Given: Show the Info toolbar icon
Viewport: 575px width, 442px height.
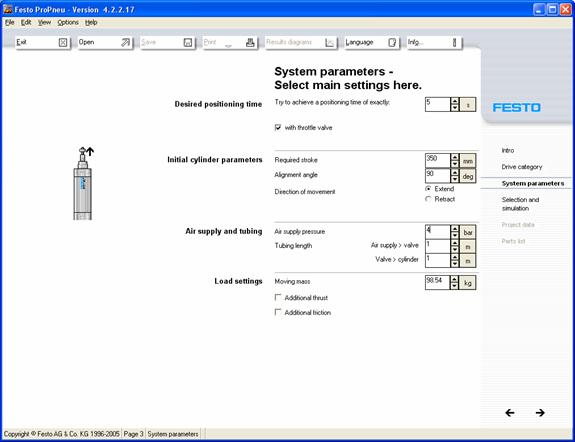Looking at the screenshot, I should 454,43.
